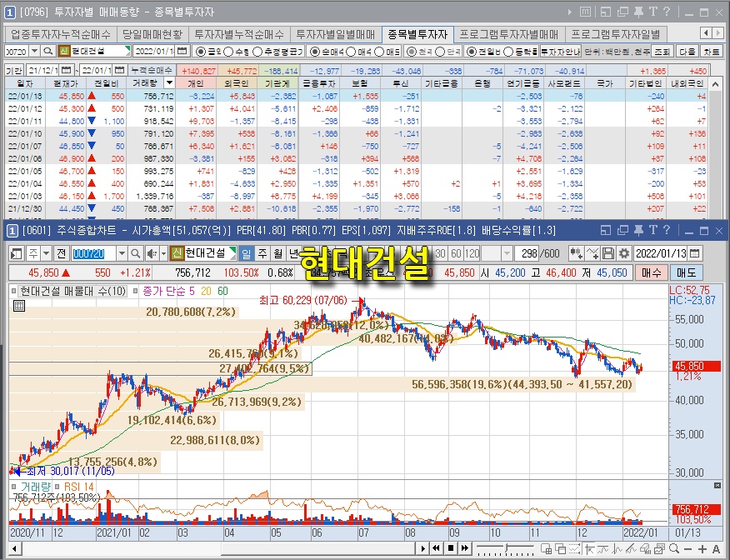Click the speaker sound icon in chart toolbar
Screen dimensions: 730x560
pos(152,253)
